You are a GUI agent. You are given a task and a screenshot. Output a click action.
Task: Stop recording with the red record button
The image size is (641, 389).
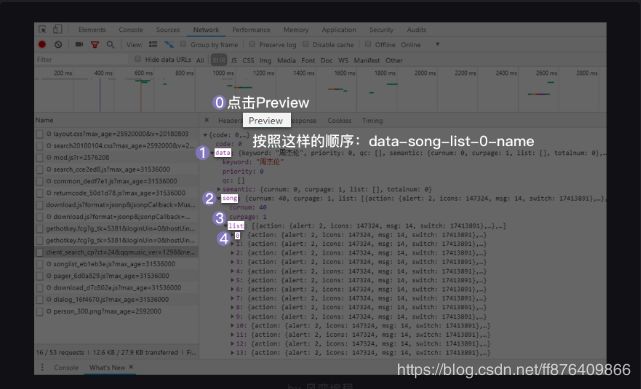(x=42, y=45)
